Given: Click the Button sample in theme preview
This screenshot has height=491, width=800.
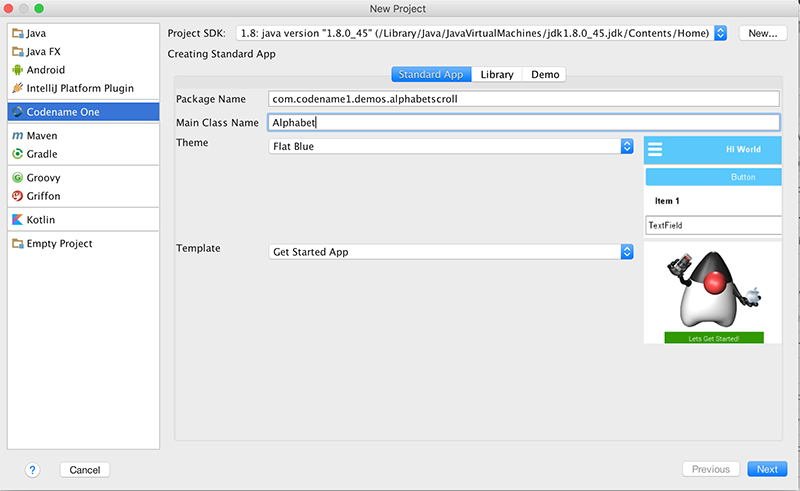Looking at the screenshot, I should [x=714, y=177].
